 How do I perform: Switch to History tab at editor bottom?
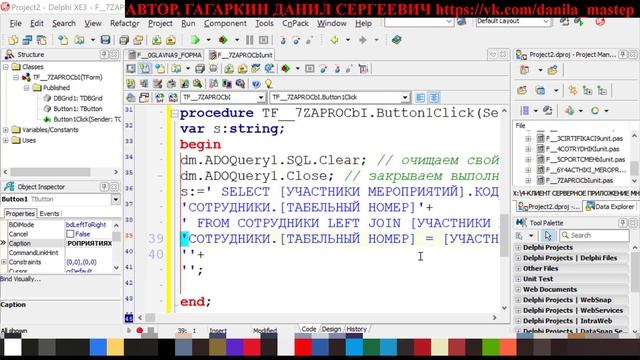(x=356, y=329)
